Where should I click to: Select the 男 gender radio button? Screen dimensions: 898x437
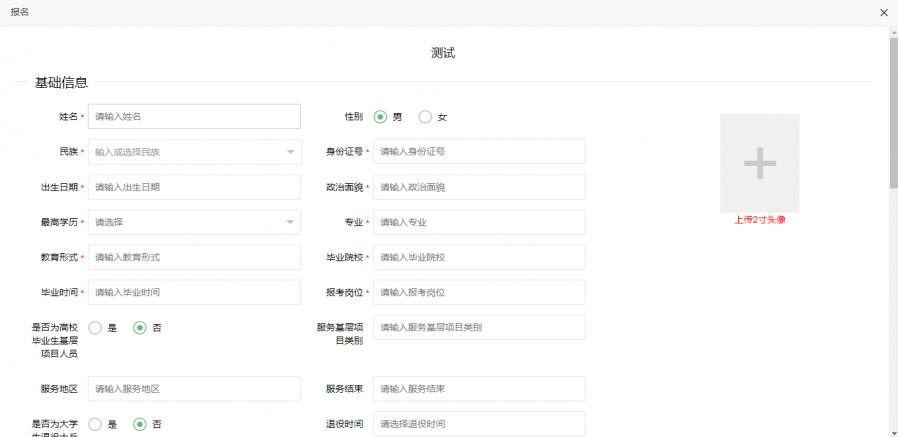coord(380,117)
